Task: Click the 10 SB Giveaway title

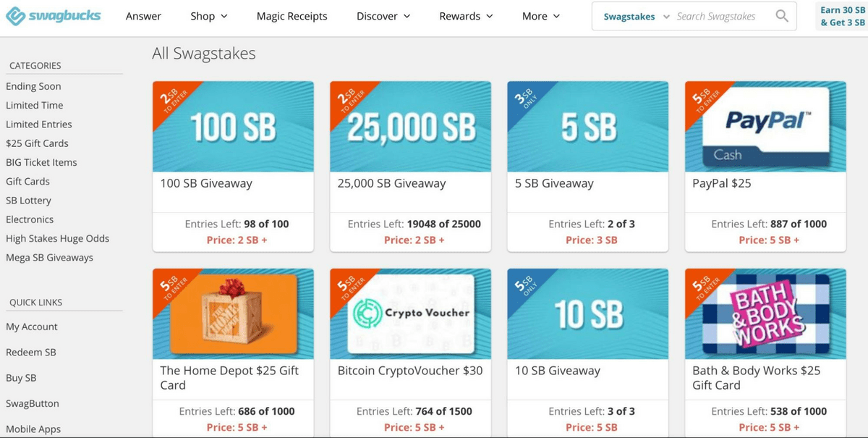Action: pyautogui.click(x=558, y=371)
